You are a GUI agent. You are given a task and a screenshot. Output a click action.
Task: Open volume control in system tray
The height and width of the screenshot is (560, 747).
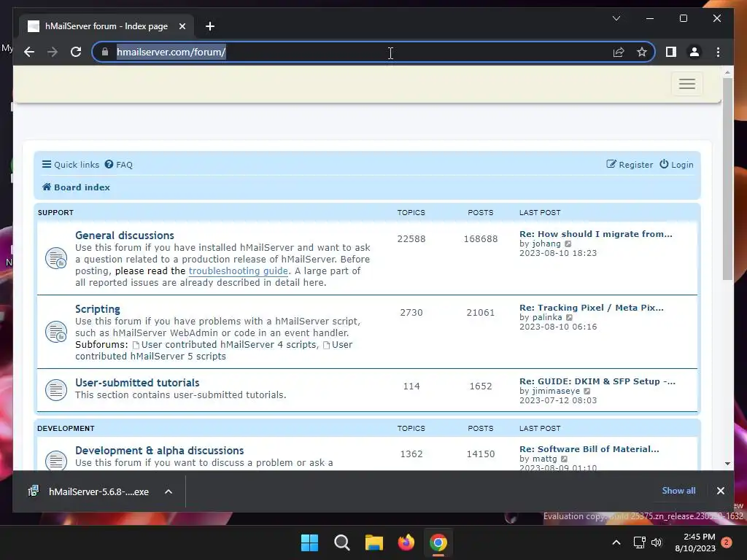pyautogui.click(x=657, y=542)
